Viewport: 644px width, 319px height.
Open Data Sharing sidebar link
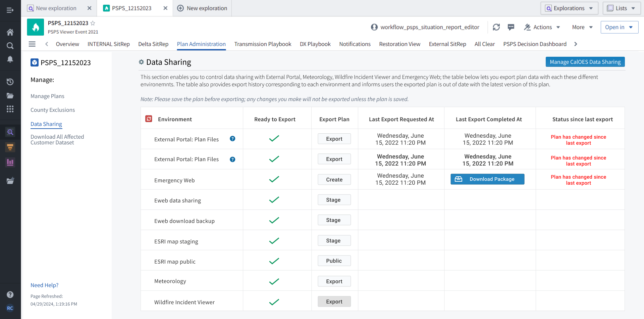pos(46,124)
